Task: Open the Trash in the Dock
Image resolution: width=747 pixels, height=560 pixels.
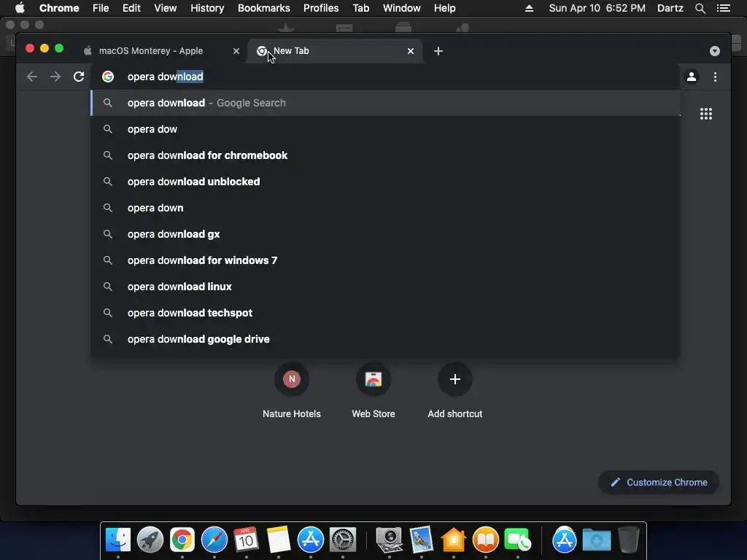Action: click(628, 540)
